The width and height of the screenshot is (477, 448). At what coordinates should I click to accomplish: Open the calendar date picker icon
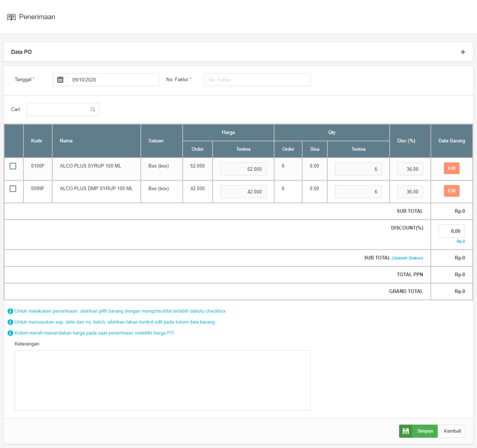click(60, 80)
